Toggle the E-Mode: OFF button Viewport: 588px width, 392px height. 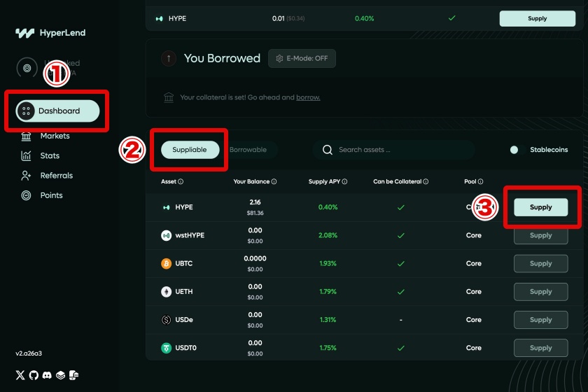click(302, 59)
